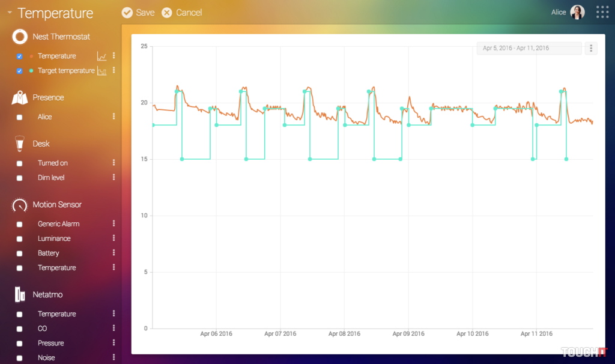Viewport: 615px width, 364px height.
Task: Open three-dot menu for Battery
Action: coord(114,253)
